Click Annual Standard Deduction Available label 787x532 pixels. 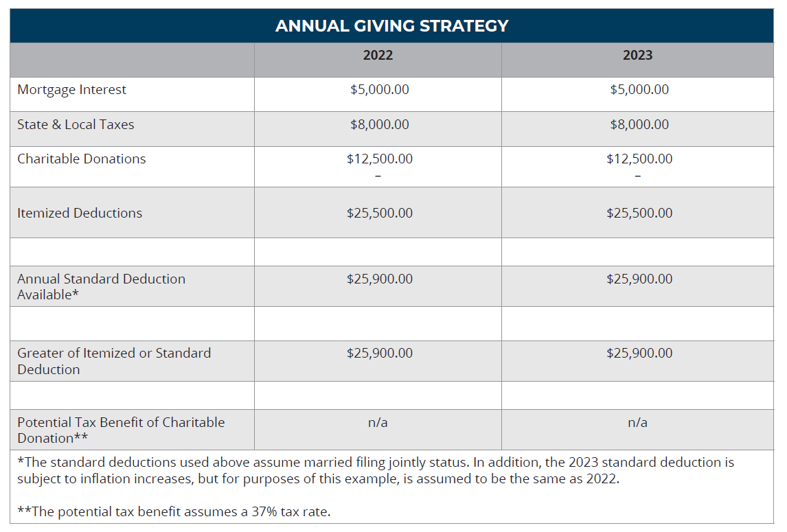tap(101, 287)
